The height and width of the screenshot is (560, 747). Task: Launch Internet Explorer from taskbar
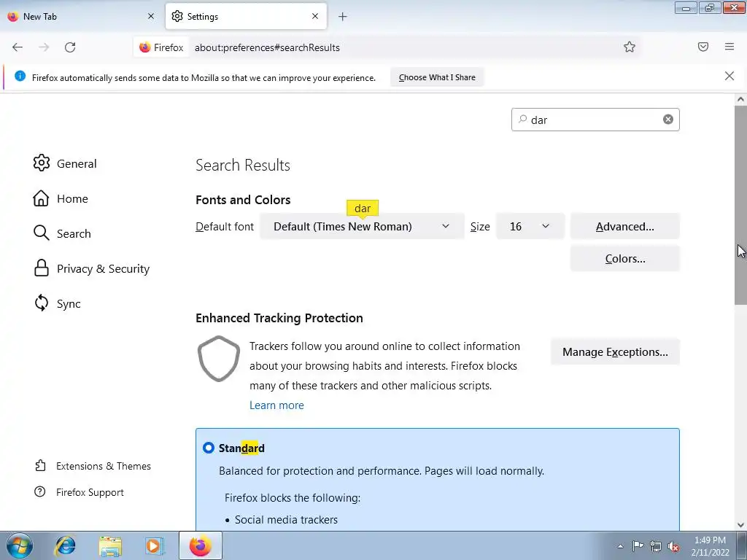tap(65, 545)
